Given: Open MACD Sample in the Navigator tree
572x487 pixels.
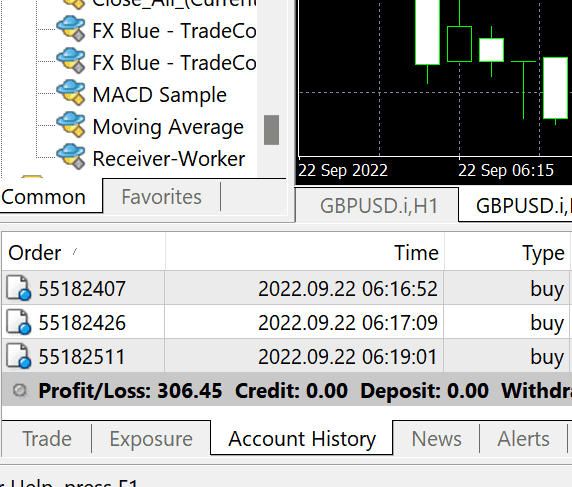Looking at the screenshot, I should coord(159,95).
